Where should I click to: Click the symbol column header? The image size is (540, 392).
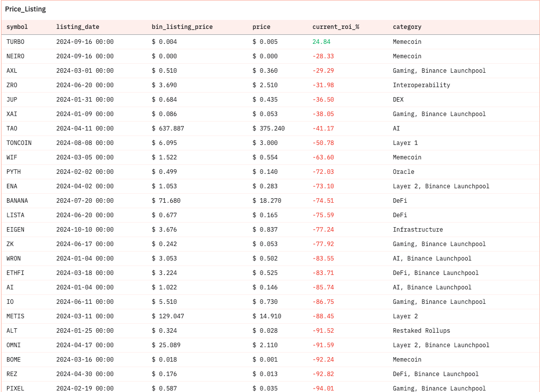(17, 27)
